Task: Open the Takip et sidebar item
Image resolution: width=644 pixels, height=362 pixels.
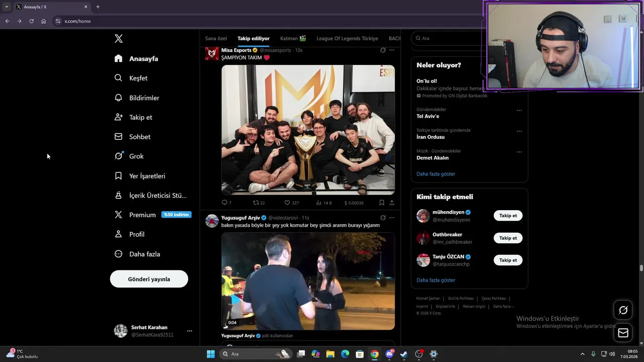Action: (133, 117)
